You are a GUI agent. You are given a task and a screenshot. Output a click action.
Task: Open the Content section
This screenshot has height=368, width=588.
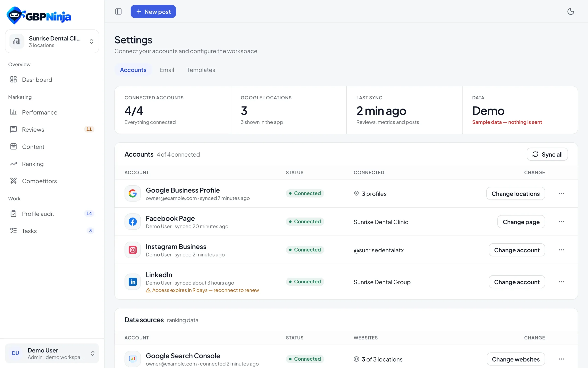(52, 147)
